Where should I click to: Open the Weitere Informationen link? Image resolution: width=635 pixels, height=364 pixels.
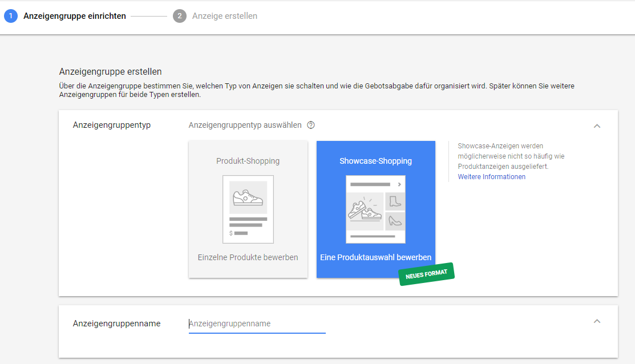(x=491, y=177)
